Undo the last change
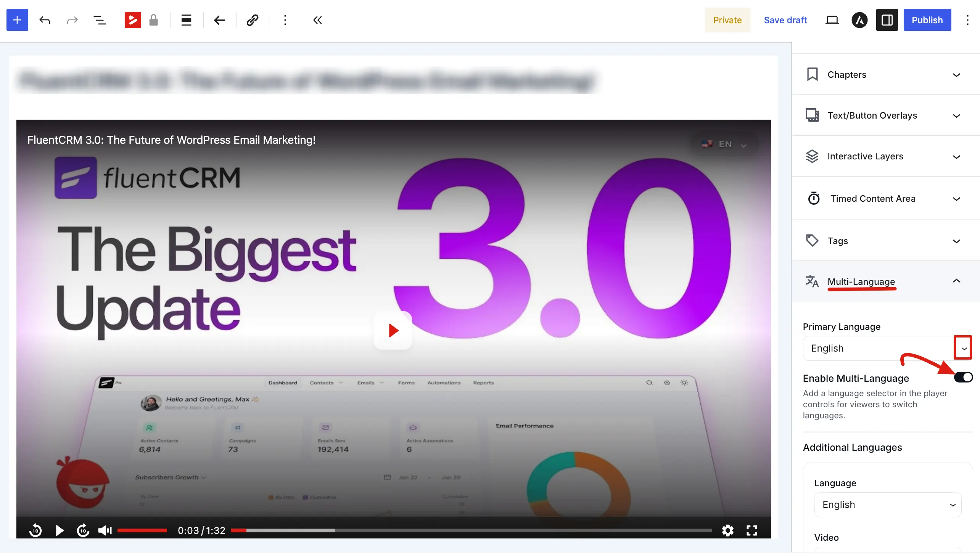980x556 pixels. click(45, 20)
